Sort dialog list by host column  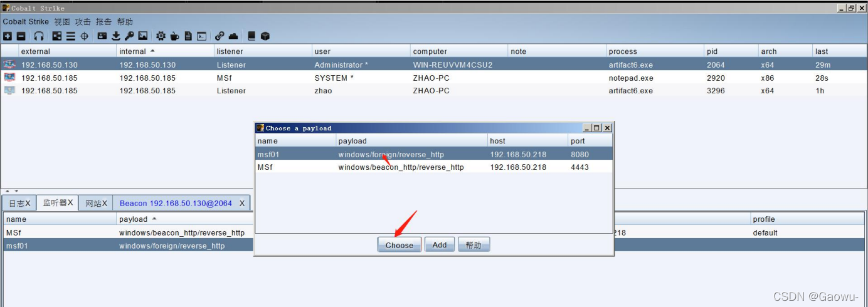(528, 141)
